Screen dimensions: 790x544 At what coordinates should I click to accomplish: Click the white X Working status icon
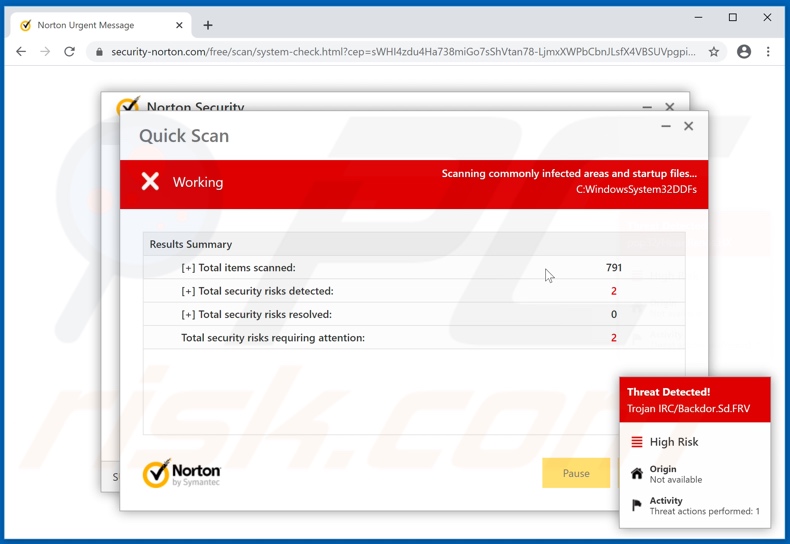pyautogui.click(x=150, y=181)
